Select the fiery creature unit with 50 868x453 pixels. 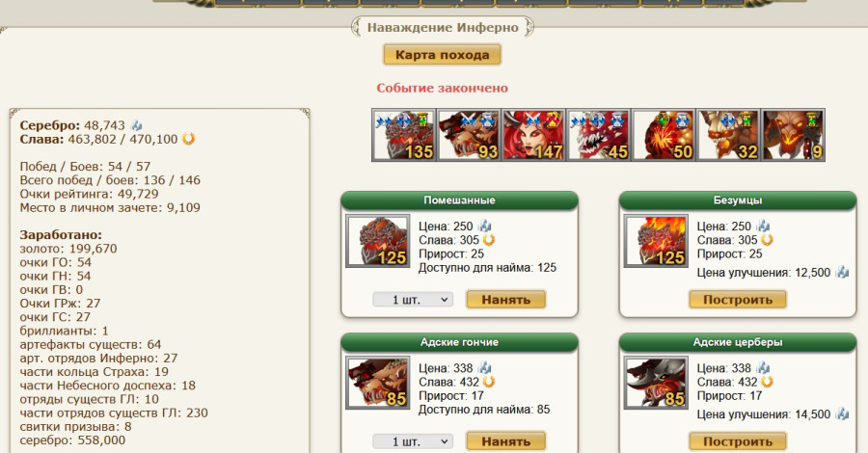[664, 135]
